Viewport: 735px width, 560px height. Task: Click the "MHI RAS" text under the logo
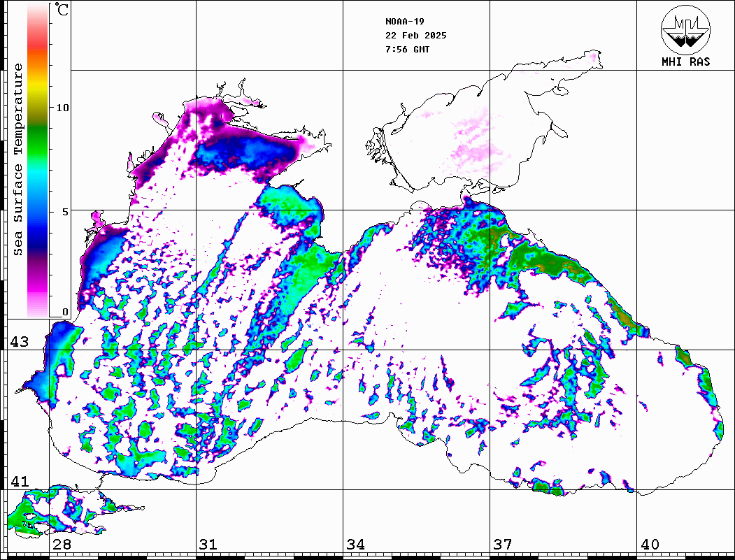point(685,62)
